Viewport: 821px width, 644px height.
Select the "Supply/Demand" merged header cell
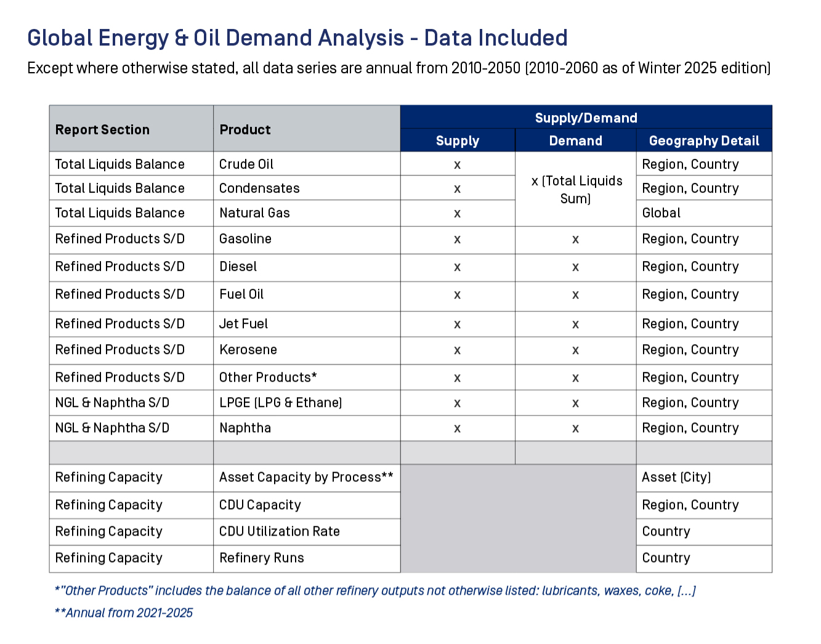(x=586, y=118)
